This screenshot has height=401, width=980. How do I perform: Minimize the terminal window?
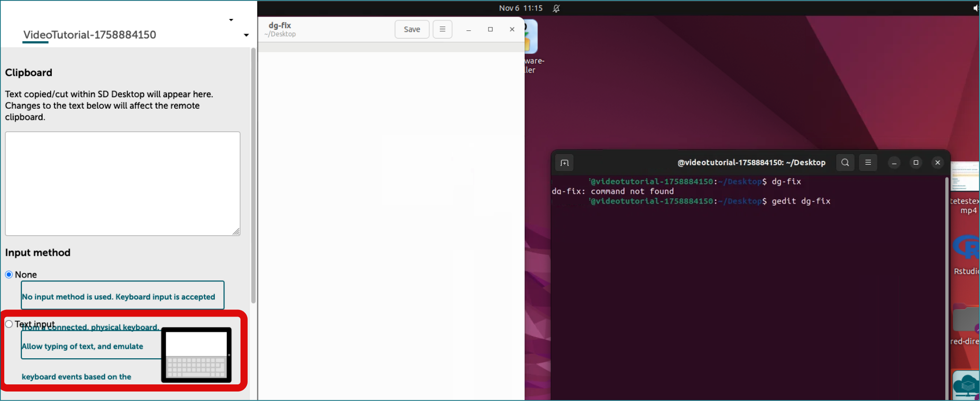pos(894,162)
